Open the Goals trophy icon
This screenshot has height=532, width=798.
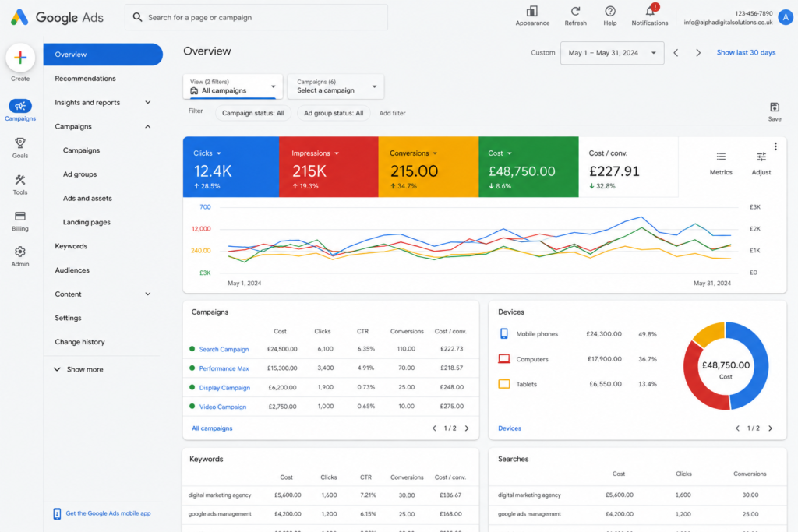(x=19, y=143)
